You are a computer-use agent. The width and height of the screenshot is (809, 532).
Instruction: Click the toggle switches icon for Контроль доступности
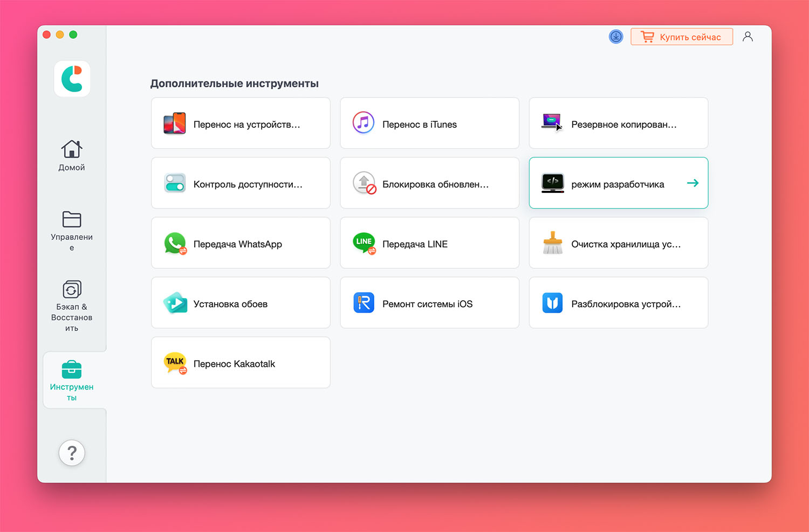[x=175, y=183]
